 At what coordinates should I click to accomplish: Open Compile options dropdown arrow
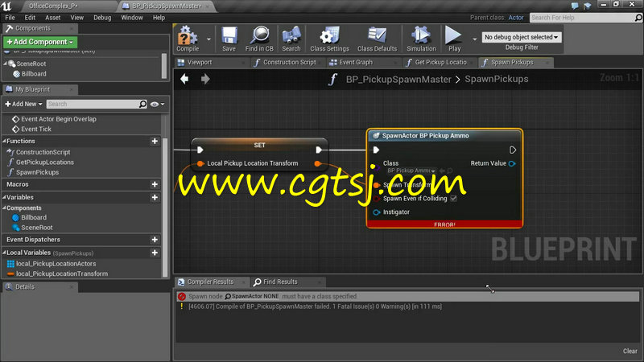click(208, 39)
